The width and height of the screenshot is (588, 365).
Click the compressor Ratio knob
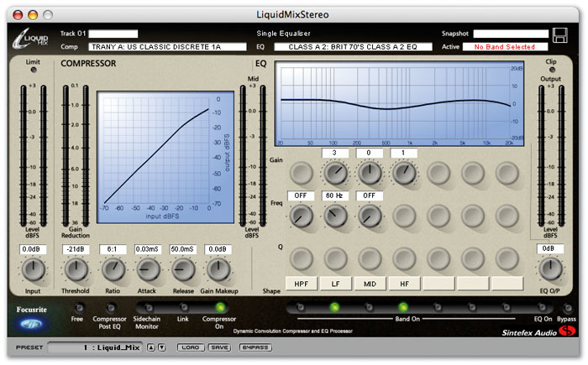coord(113,269)
